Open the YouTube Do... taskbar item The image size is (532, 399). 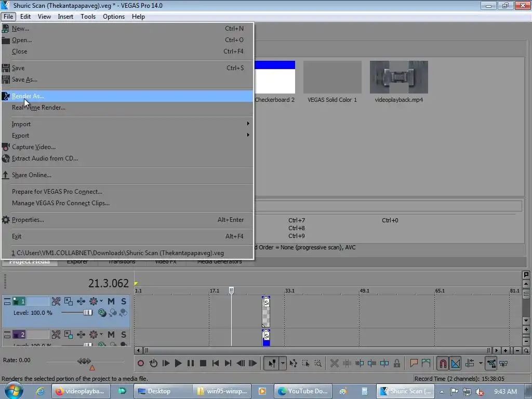303,391
